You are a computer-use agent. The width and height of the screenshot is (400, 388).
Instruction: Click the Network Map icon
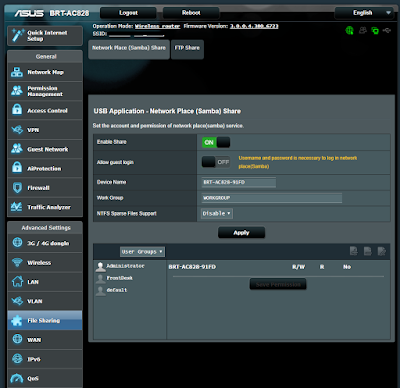point(17,72)
